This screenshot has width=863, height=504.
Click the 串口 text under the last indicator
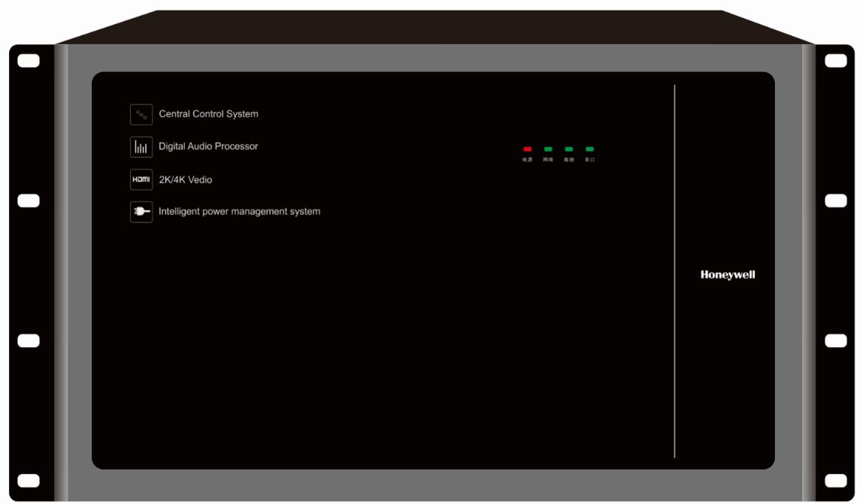[589, 160]
